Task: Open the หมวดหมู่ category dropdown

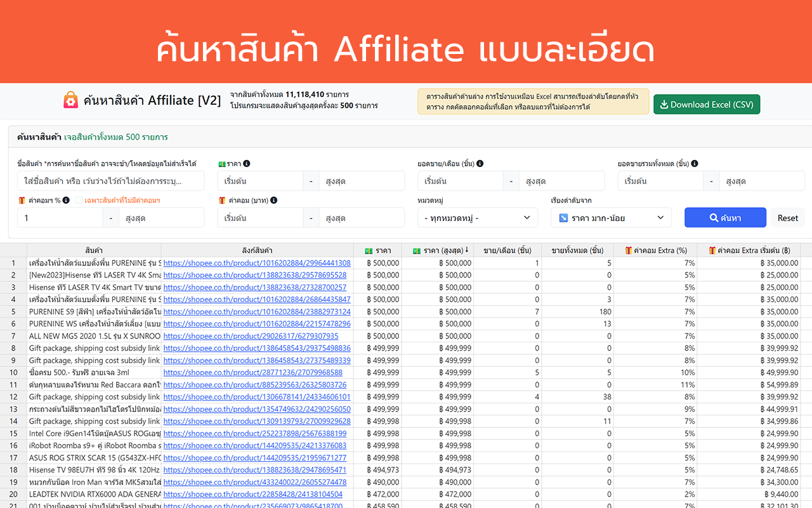Action: [x=478, y=217]
